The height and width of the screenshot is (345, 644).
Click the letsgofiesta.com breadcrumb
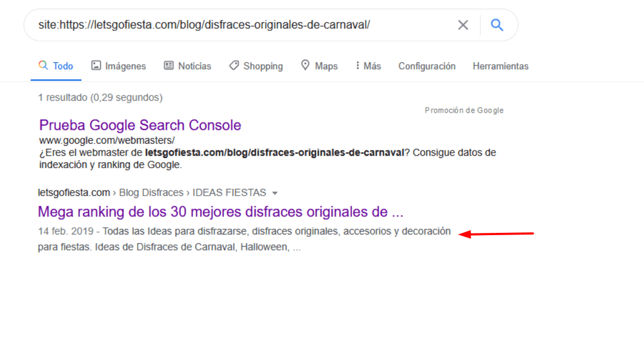click(x=74, y=193)
